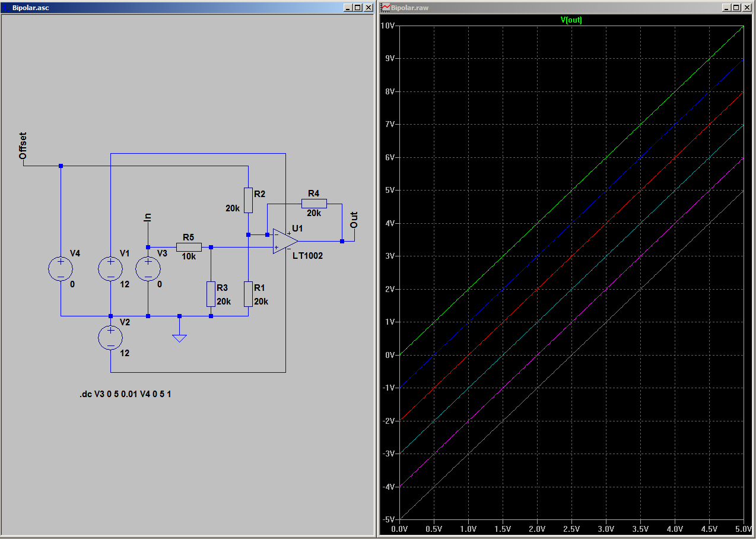Click the 20k value under R4
The width and height of the screenshot is (756, 539).
[314, 213]
